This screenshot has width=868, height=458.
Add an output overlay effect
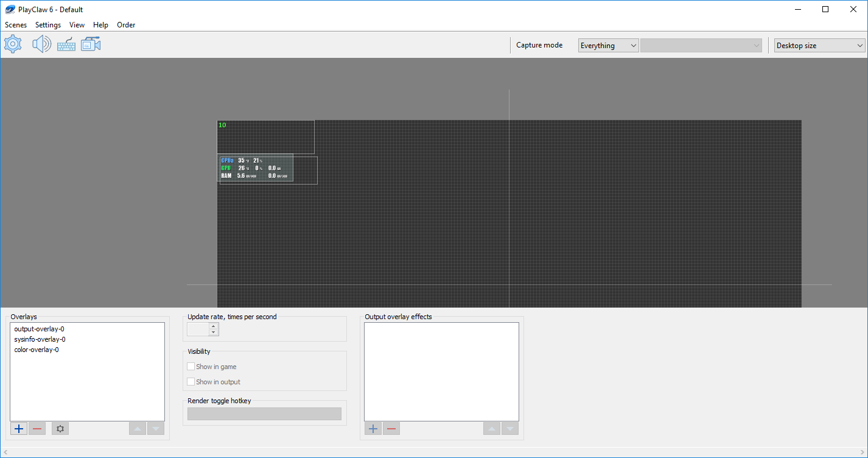point(373,429)
